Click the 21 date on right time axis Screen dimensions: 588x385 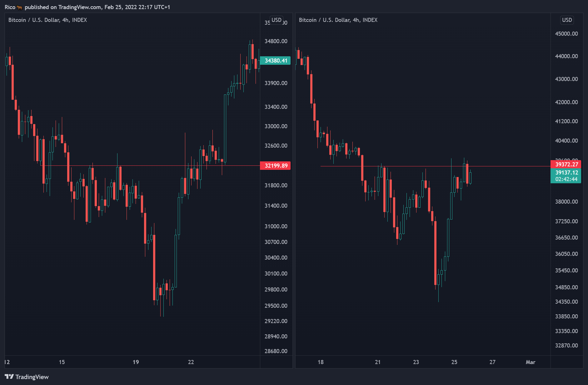pyautogui.click(x=378, y=362)
